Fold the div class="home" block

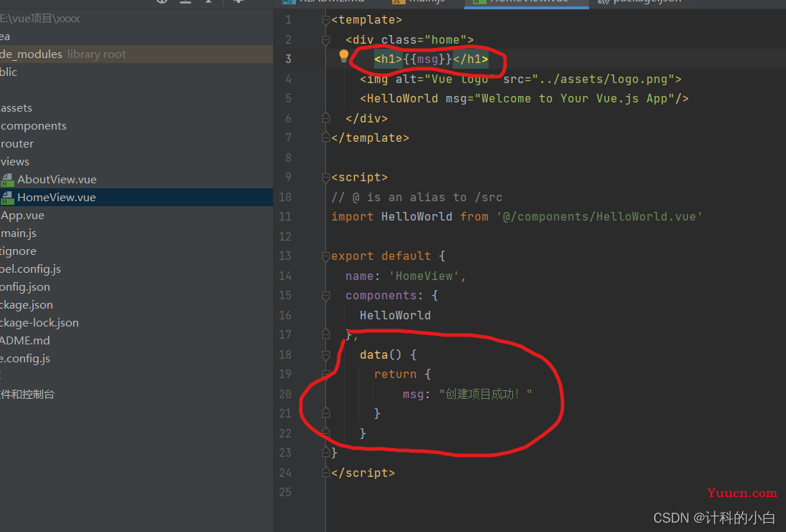(326, 39)
